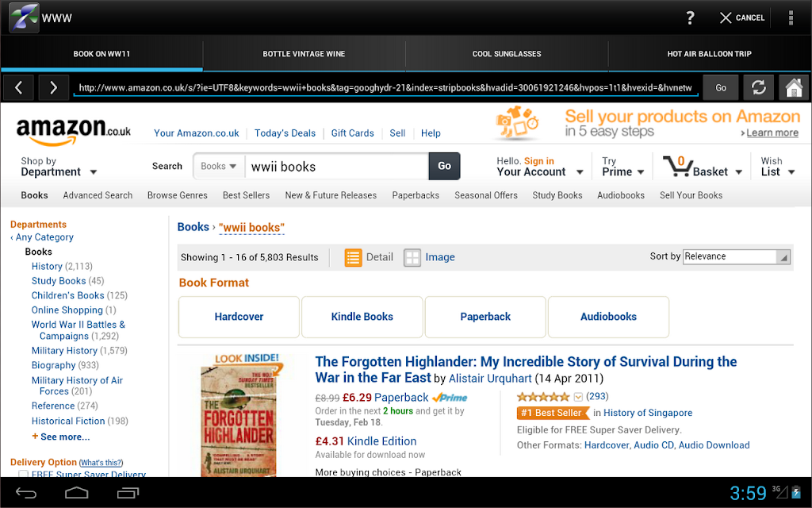This screenshot has width=812, height=508.
Task: Tap the Android recent apps button
Action: click(128, 493)
